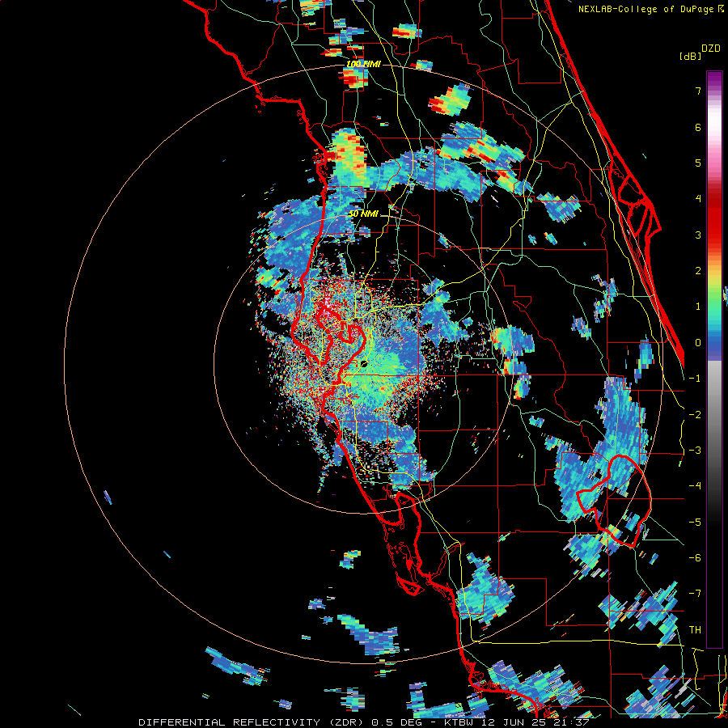Click the -2 value on the scale

pos(695,415)
